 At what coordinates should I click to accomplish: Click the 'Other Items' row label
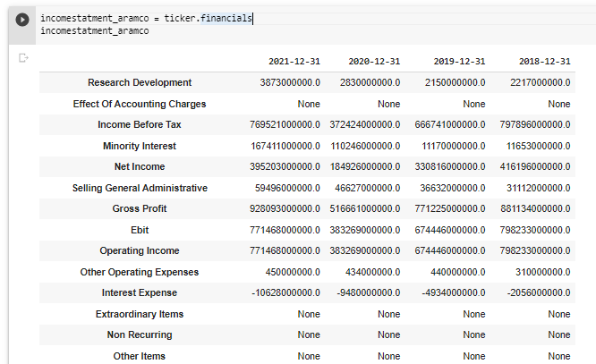[140, 356]
